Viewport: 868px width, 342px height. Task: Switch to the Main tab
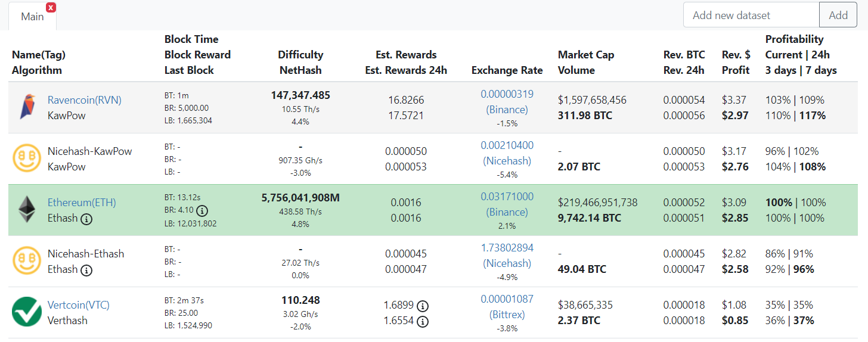[x=32, y=16]
